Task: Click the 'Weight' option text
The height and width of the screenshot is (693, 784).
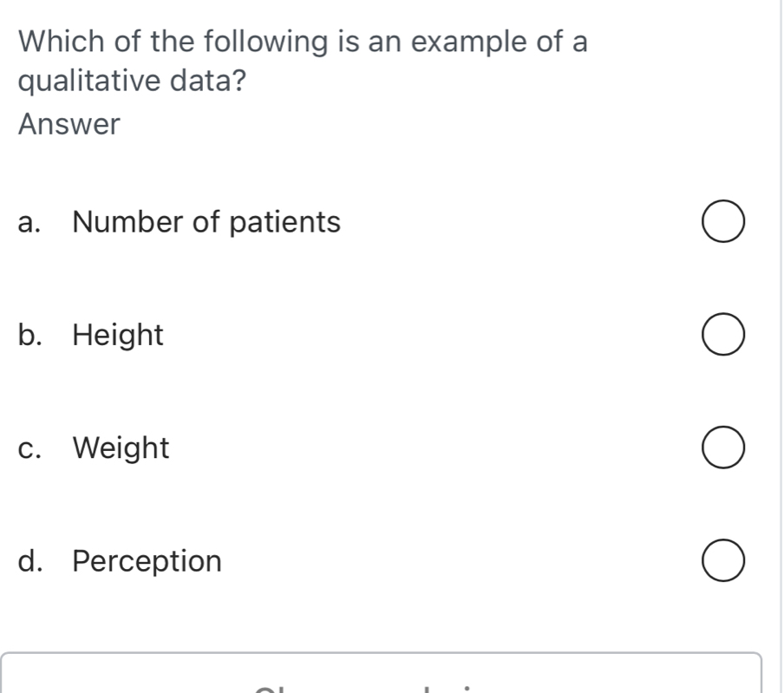Action: (x=121, y=448)
